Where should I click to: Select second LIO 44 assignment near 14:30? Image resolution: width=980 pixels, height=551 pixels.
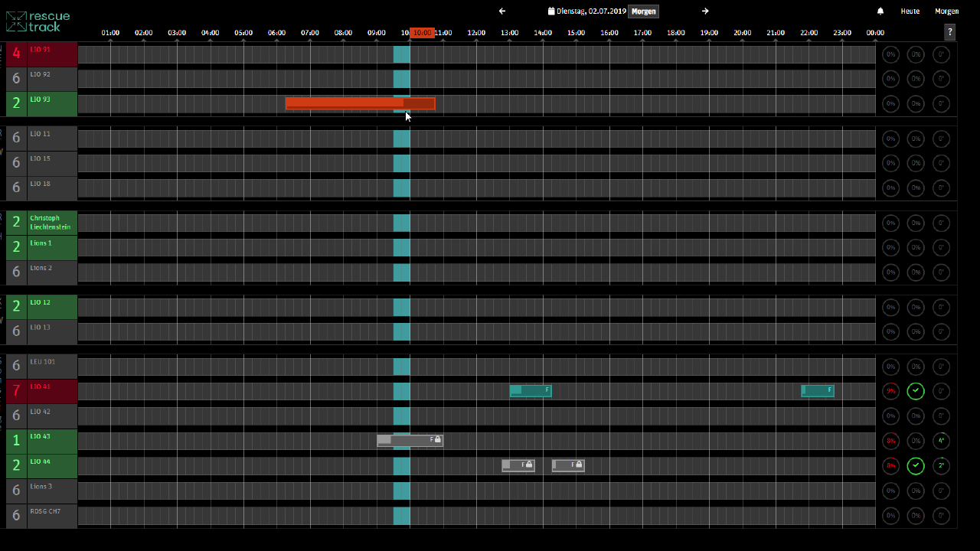tap(568, 465)
